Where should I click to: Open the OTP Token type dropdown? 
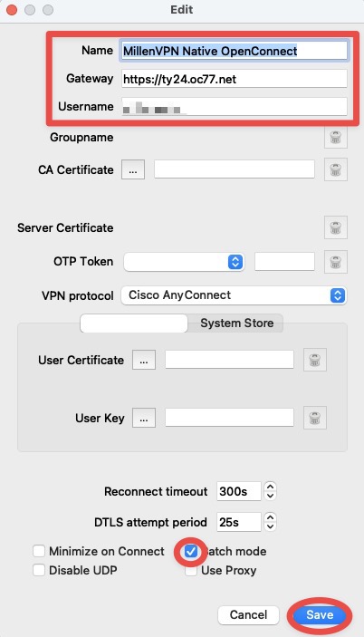(x=184, y=262)
